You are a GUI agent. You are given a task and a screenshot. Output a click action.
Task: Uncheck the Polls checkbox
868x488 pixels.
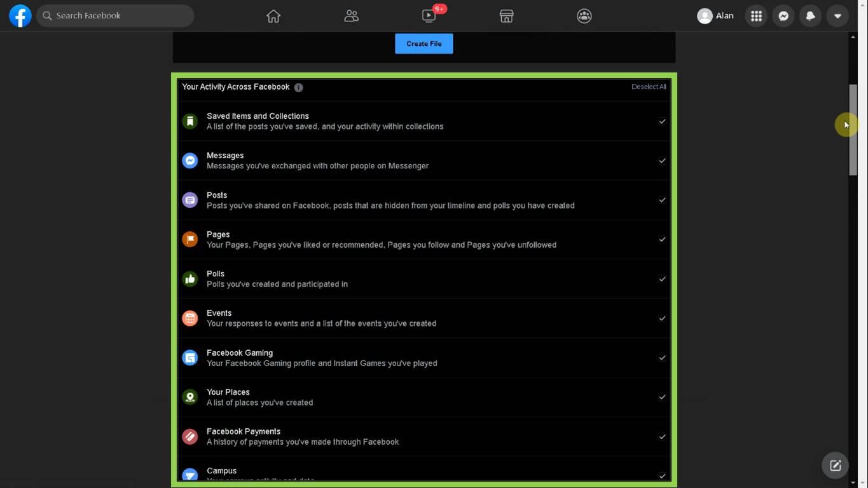(x=662, y=279)
